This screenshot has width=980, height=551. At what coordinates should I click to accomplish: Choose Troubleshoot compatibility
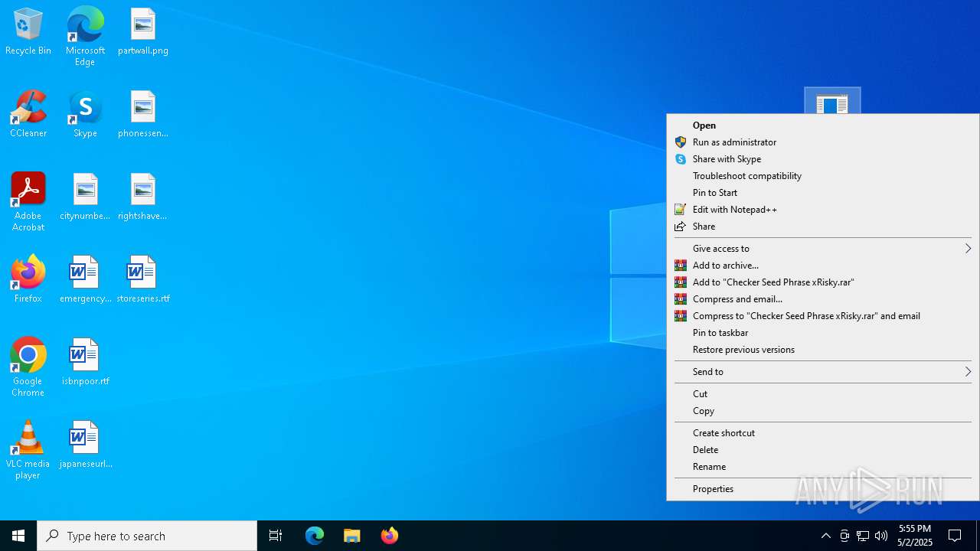pyautogui.click(x=823, y=176)
